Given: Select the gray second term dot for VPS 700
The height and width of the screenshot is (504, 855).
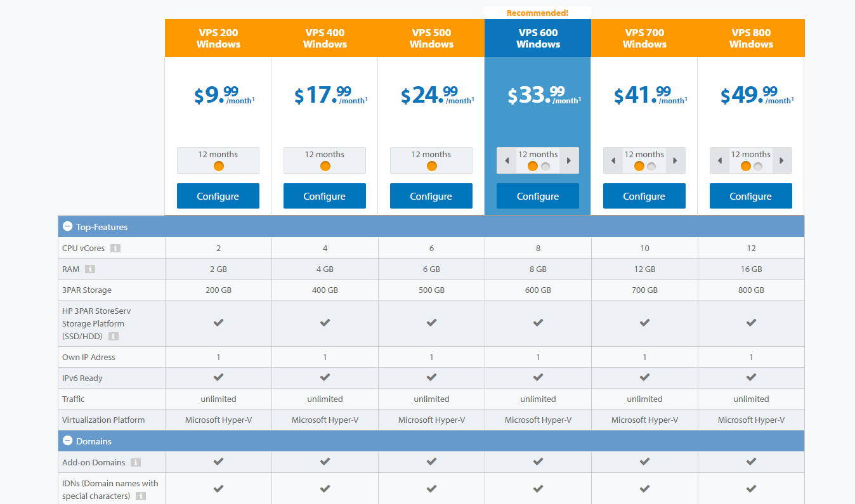Looking at the screenshot, I should [x=651, y=166].
